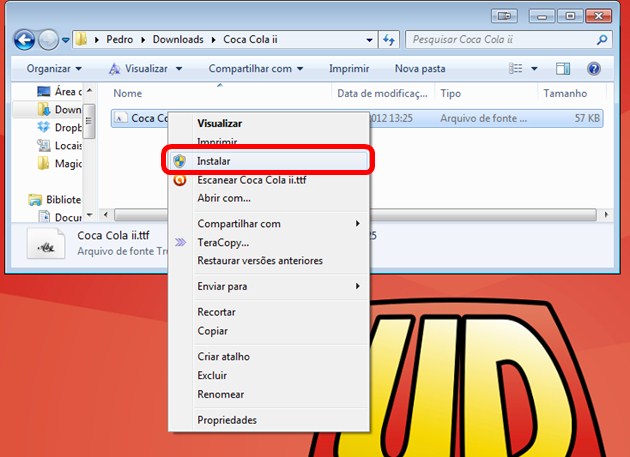
Task: Click folder icon in address bar
Action: pyautogui.click(x=82, y=39)
